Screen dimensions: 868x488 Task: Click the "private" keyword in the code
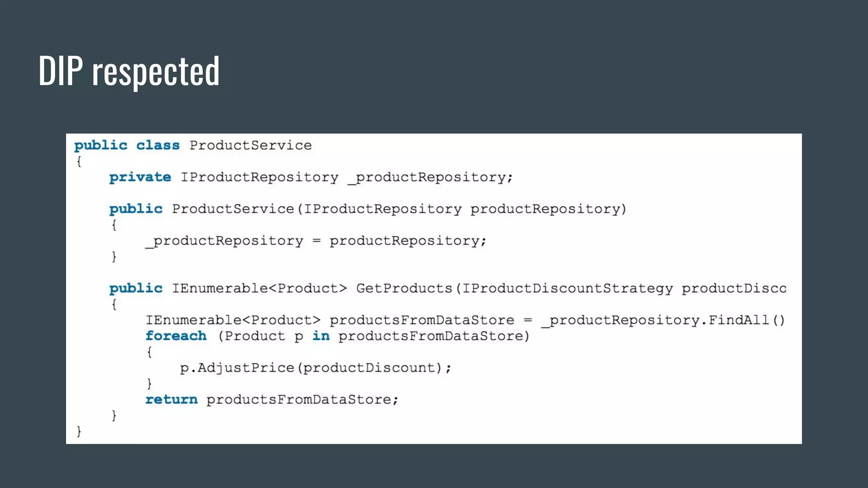click(140, 177)
